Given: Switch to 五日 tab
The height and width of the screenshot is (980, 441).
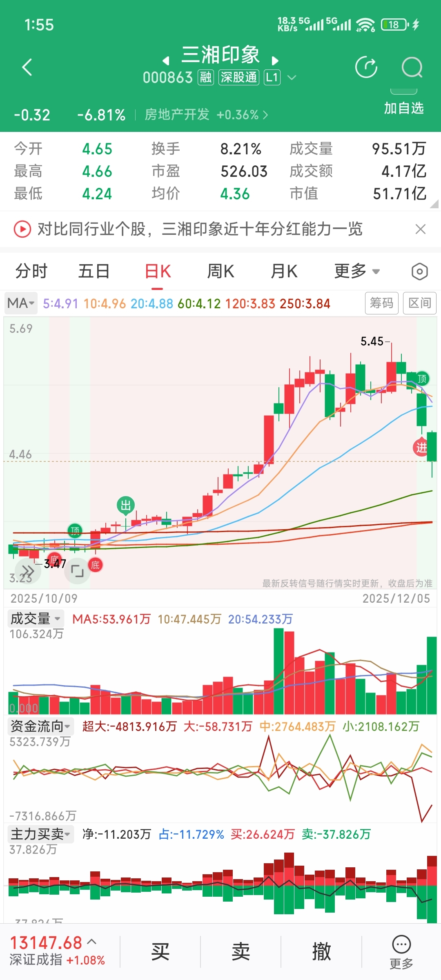Looking at the screenshot, I should click(94, 271).
